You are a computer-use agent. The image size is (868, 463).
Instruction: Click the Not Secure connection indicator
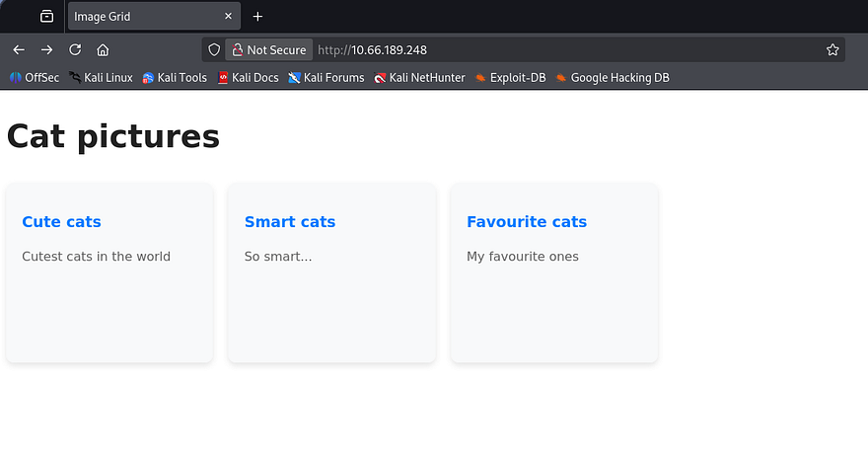[268, 49]
